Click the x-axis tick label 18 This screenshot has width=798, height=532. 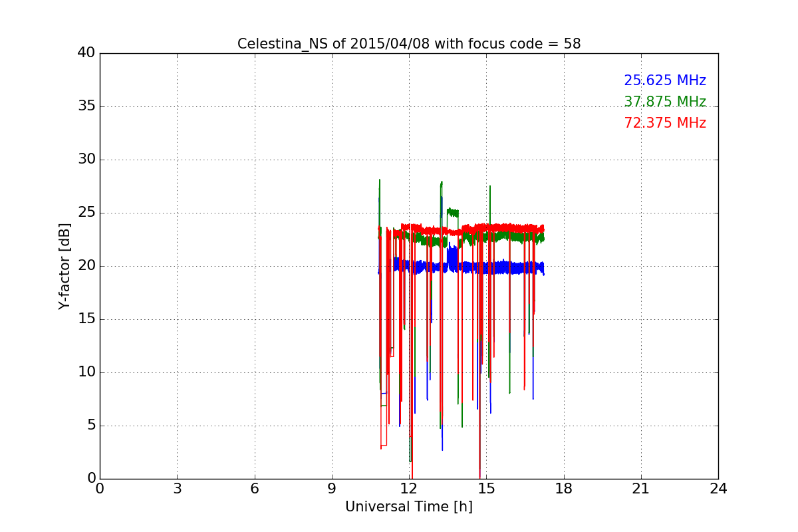564,489
